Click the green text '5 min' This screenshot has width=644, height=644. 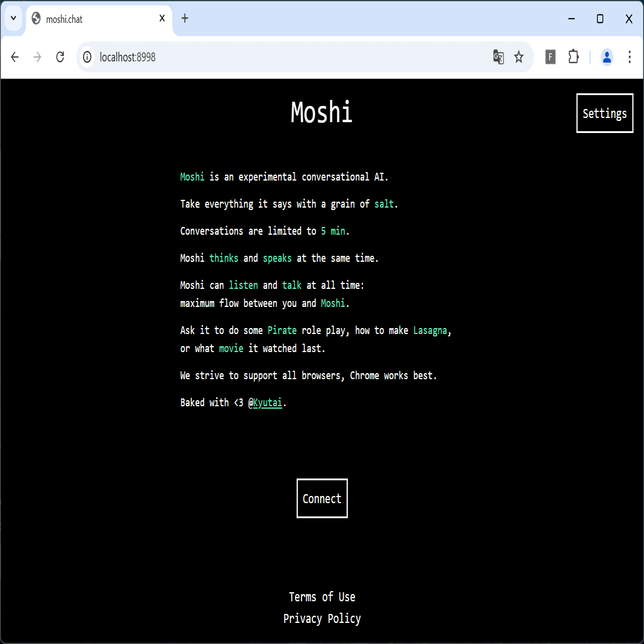(333, 231)
